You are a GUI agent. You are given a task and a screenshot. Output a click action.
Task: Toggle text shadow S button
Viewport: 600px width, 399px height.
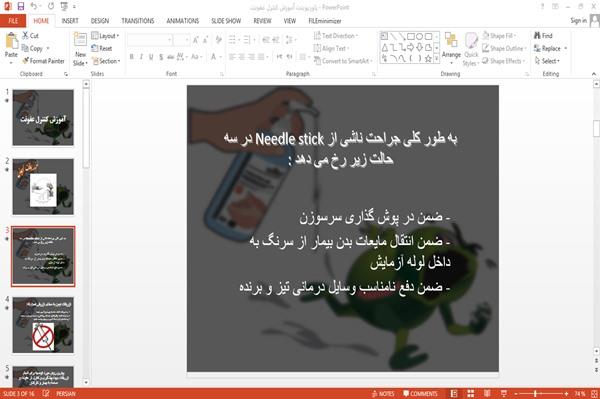pos(161,57)
